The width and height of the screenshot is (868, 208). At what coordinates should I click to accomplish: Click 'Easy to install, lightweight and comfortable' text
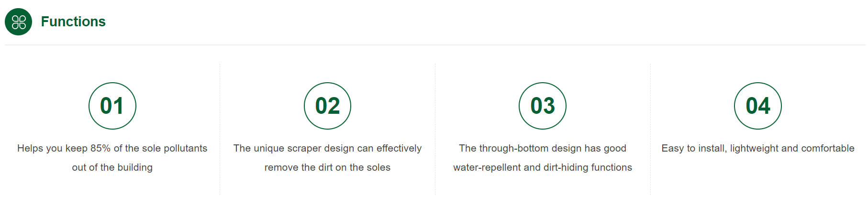point(758,148)
